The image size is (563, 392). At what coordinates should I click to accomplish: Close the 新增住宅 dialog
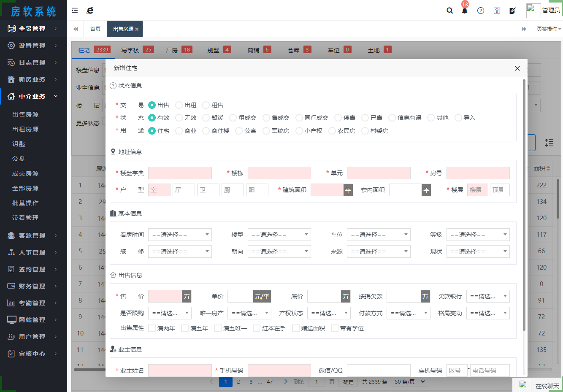(x=517, y=68)
